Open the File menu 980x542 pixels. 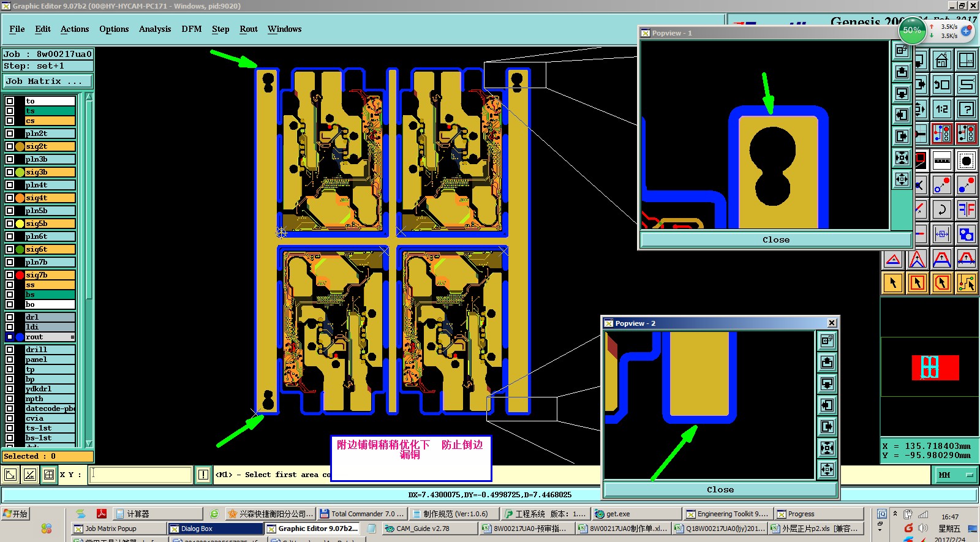point(17,29)
